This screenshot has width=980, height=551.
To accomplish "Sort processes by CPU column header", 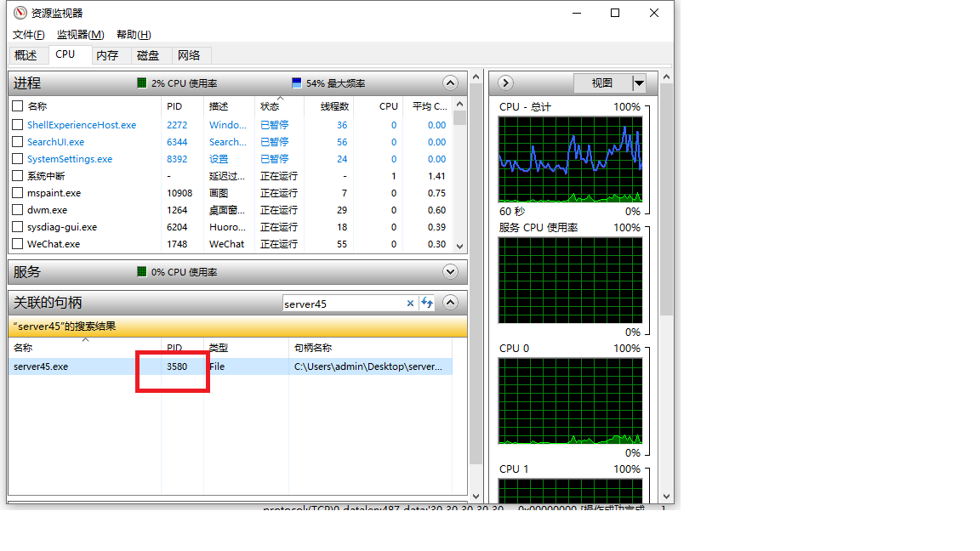I will (x=388, y=106).
